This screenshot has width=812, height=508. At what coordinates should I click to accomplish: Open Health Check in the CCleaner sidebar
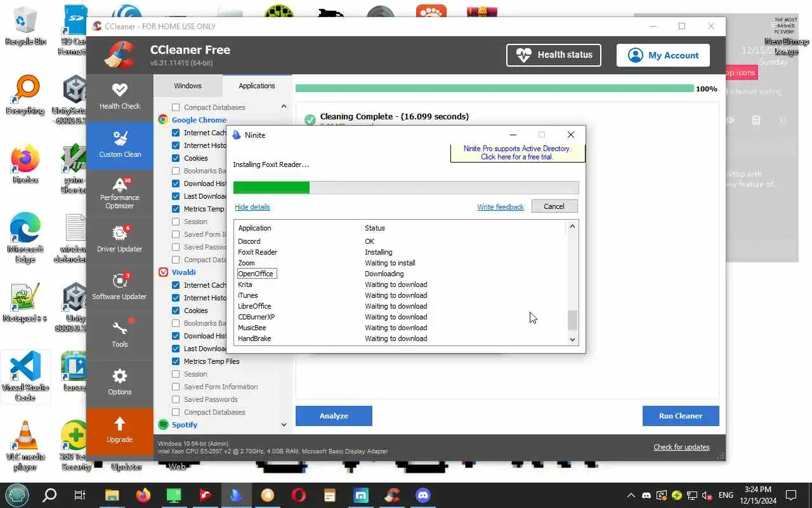[119, 97]
